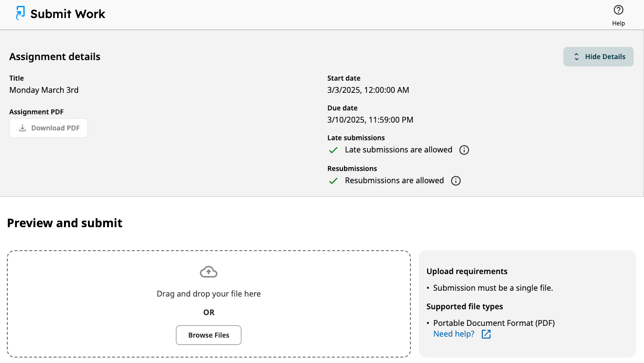Click the Submit Work logo icon
The height and width of the screenshot is (363, 644).
point(20,13)
